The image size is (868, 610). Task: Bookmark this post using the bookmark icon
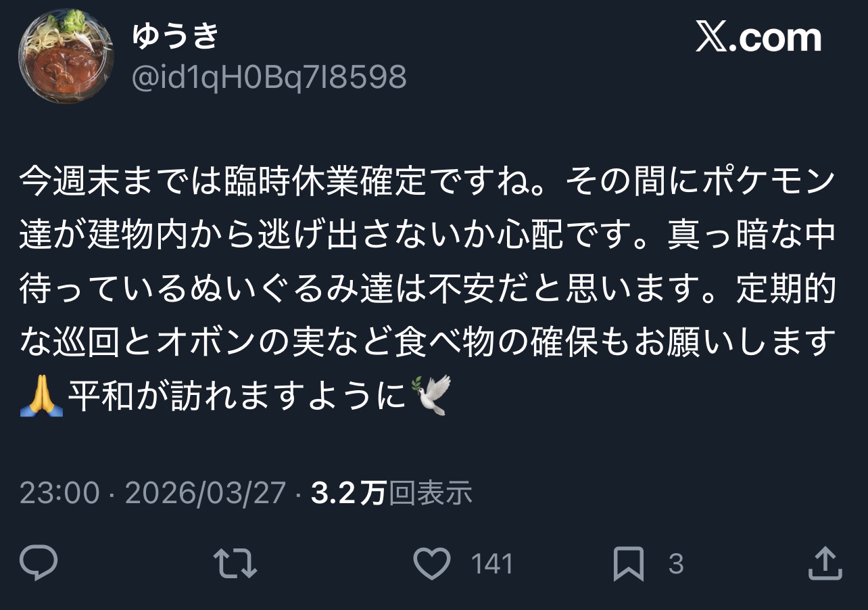(x=628, y=564)
